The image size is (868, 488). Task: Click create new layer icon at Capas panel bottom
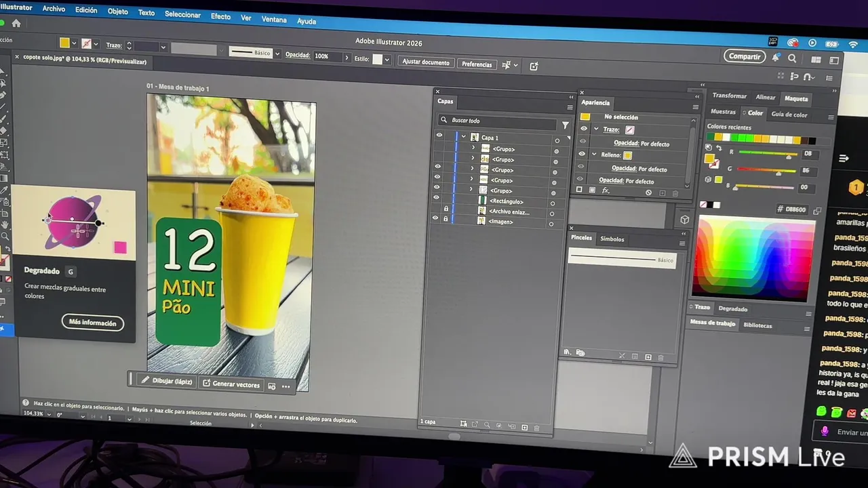pos(524,428)
